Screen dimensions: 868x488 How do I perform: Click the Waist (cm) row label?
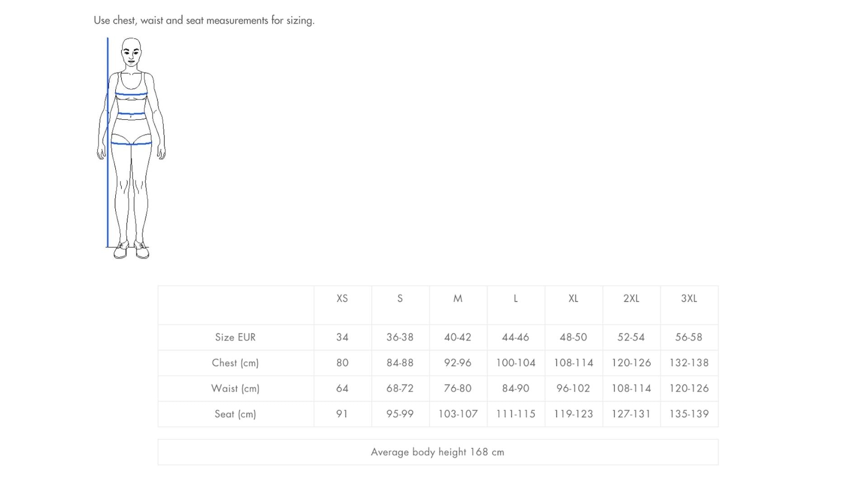[235, 389]
